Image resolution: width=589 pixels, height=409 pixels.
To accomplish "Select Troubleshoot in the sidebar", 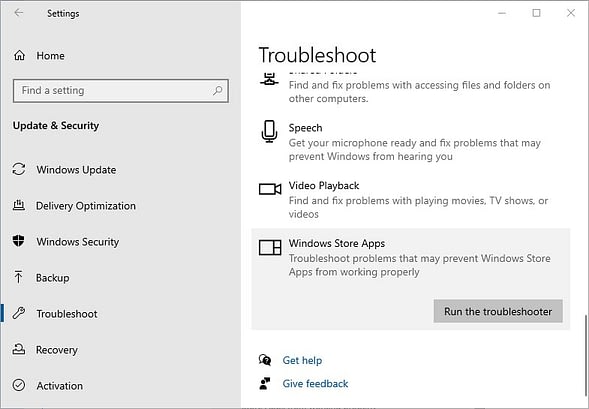I will point(67,314).
